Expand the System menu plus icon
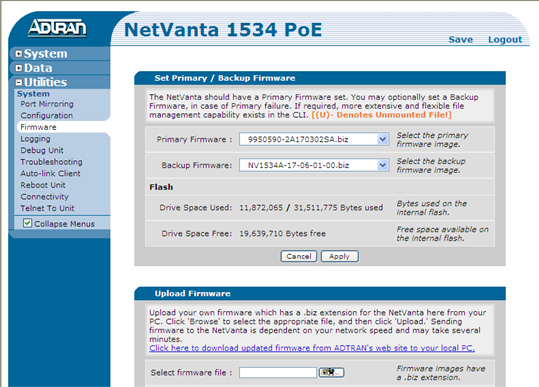 pyautogui.click(x=19, y=54)
